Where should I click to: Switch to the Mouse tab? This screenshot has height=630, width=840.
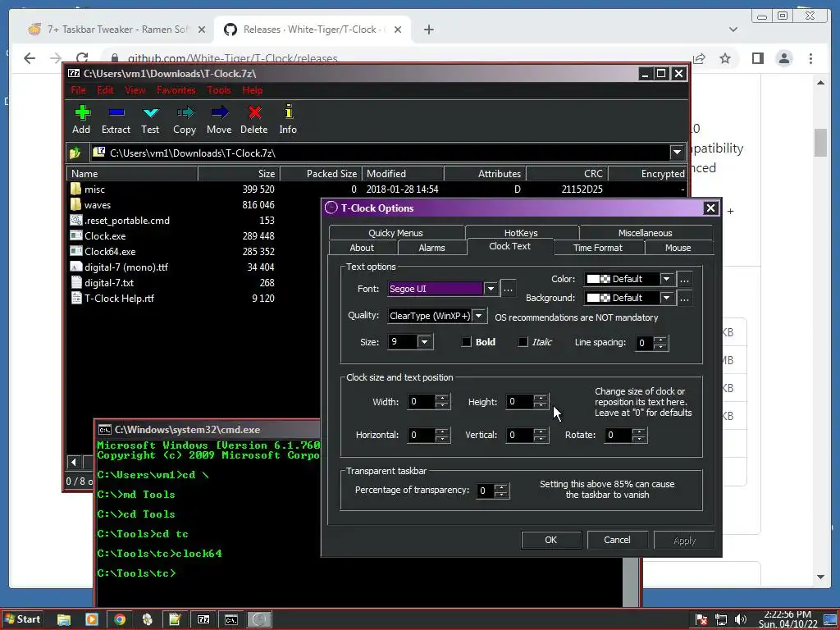(x=678, y=248)
